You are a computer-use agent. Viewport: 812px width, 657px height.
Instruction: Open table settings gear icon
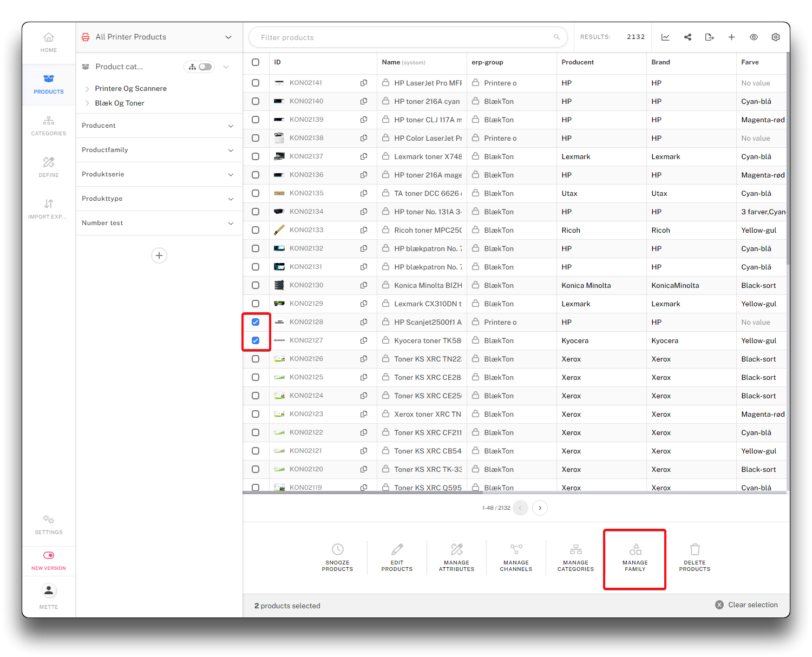coord(776,37)
